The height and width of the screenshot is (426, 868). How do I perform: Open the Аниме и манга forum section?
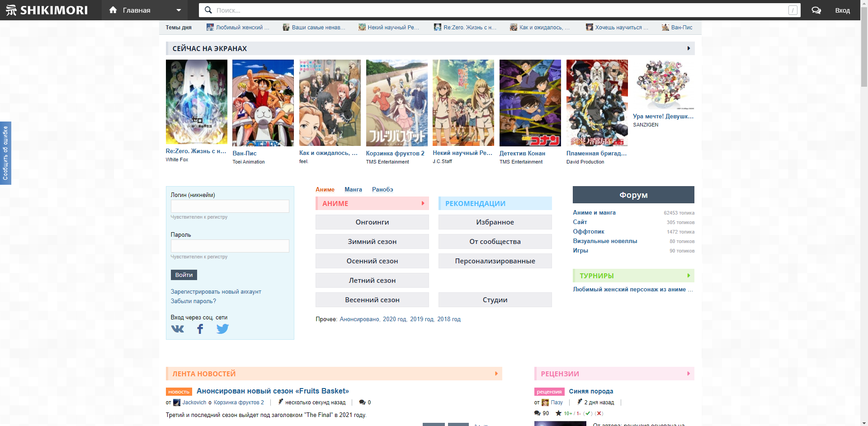tap(594, 212)
